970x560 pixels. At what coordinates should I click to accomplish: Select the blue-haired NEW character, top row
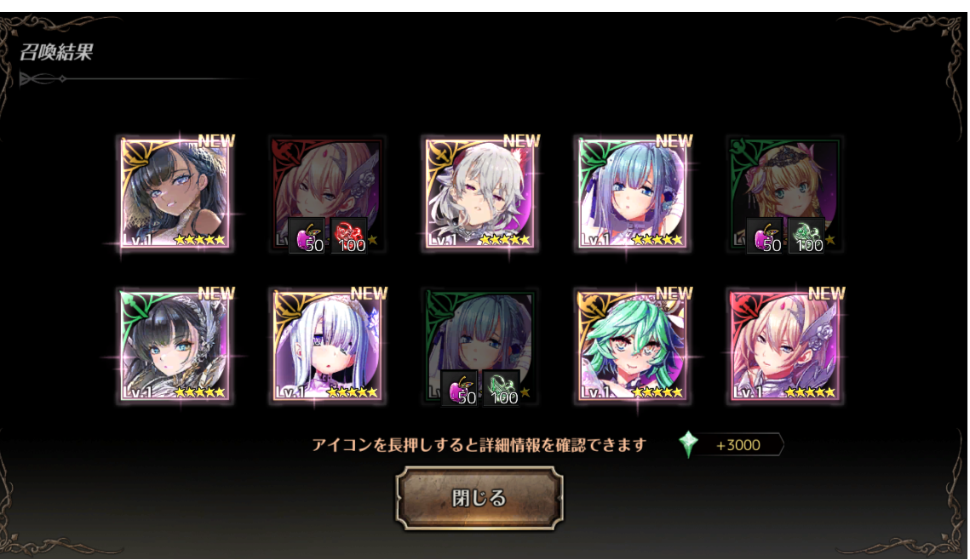(633, 193)
